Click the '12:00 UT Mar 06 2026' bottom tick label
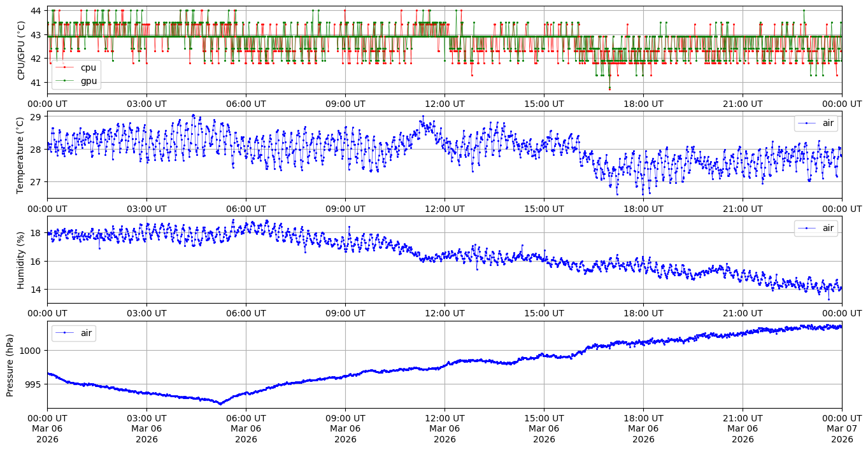Image resolution: width=868 pixels, height=450 pixels. coord(445,428)
